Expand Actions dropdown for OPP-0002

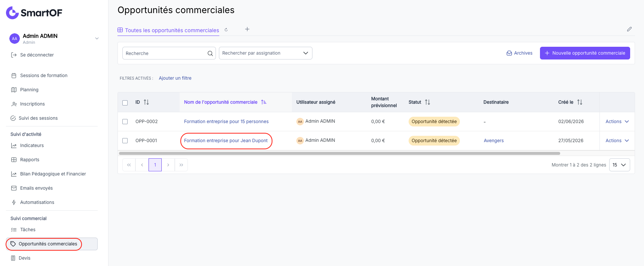click(617, 122)
